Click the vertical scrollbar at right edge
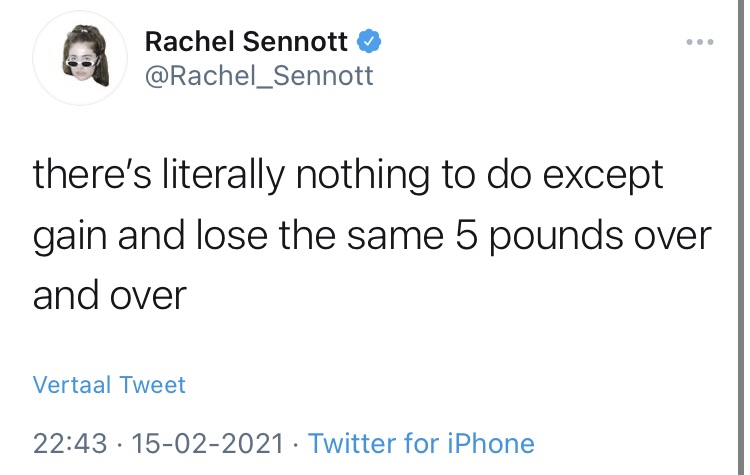Viewport: 750px width, 475px height. coord(741,237)
